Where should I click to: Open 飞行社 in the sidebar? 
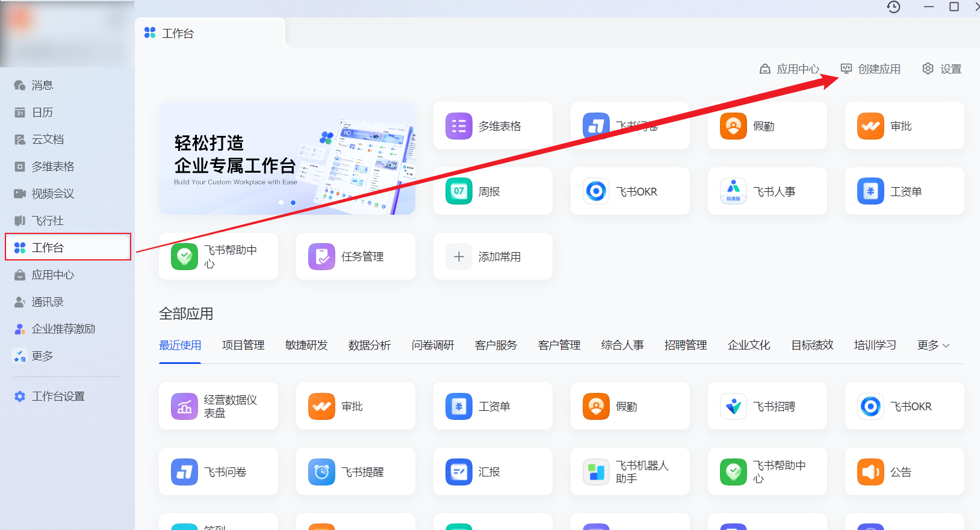67,220
